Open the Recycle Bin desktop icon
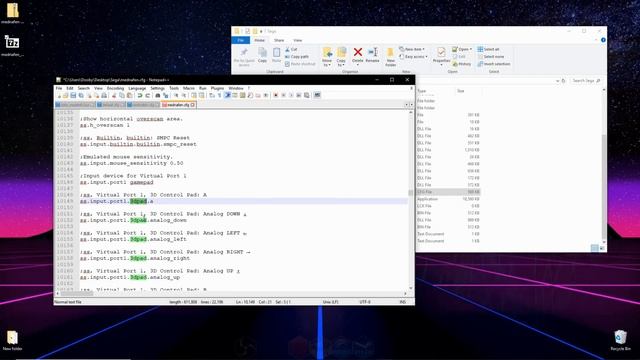The image size is (640, 360). (620, 340)
